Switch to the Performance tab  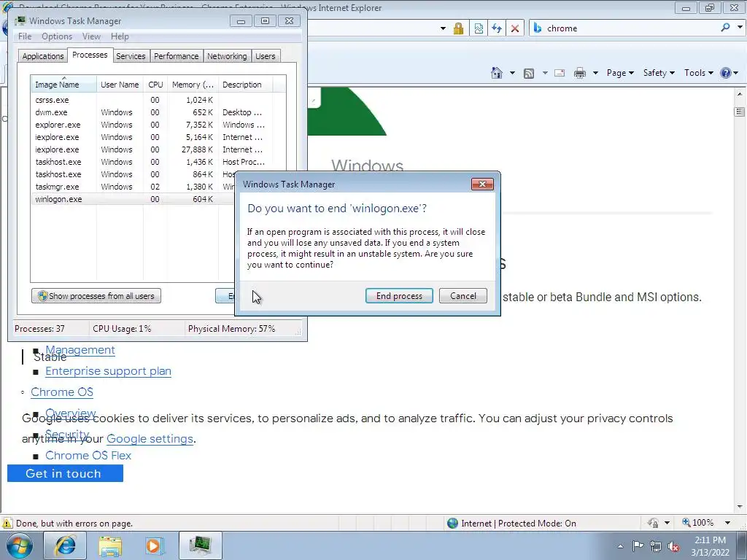point(176,56)
